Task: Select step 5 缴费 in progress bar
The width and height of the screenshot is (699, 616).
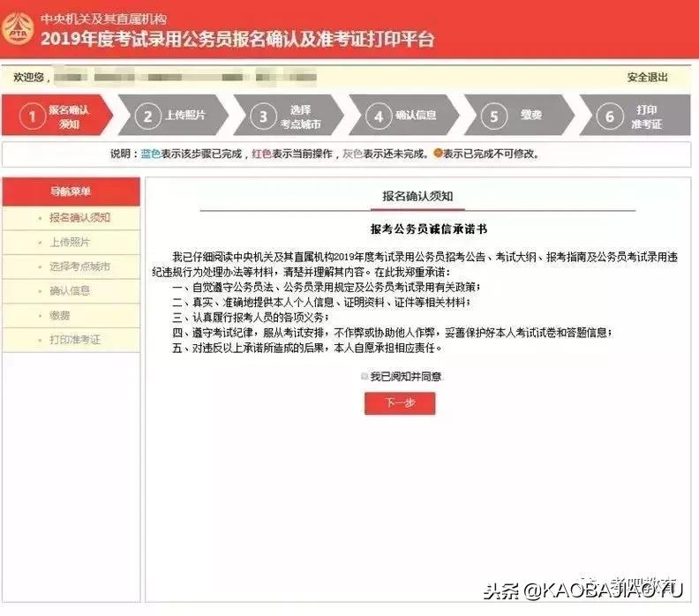Action: coord(519,116)
